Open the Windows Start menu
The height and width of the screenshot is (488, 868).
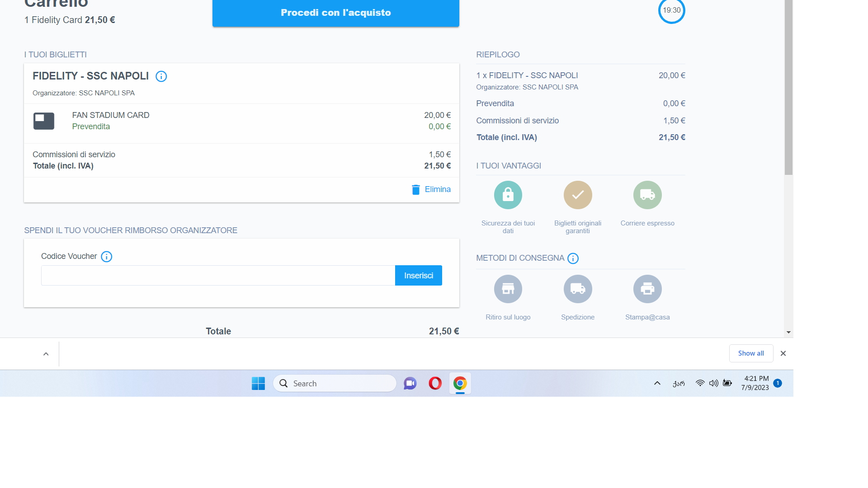pyautogui.click(x=258, y=383)
